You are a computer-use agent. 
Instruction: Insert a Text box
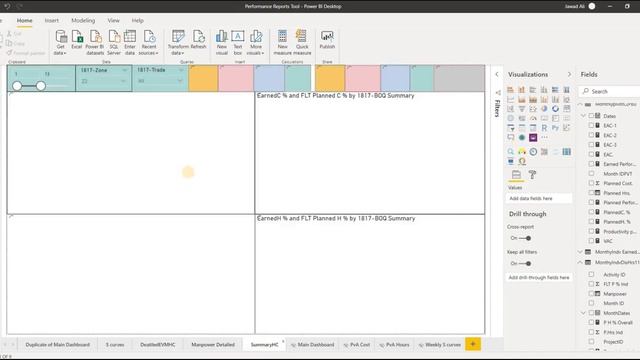[x=238, y=42]
